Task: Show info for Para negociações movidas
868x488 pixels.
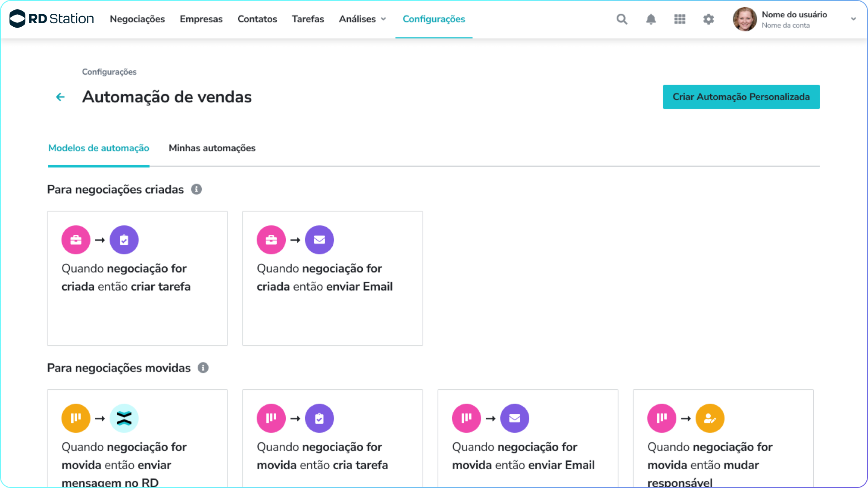Action: pyautogui.click(x=203, y=368)
